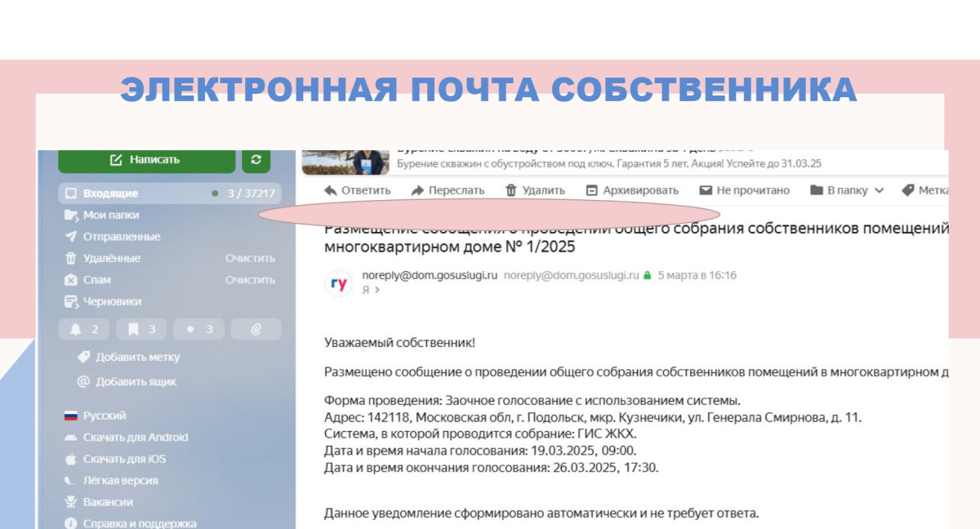
Task: Clear the Удалённые folder with Очистить
Action: click(250, 258)
